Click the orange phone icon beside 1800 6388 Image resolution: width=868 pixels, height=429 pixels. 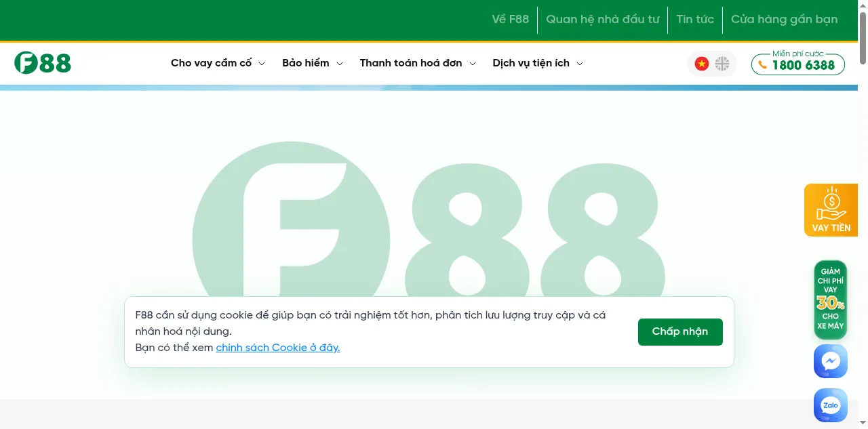(763, 65)
